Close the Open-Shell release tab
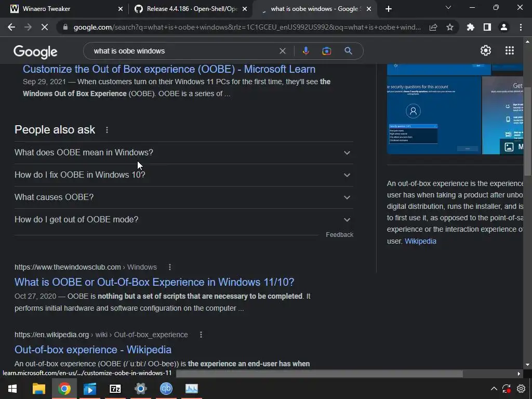Screen dimensions: 532x399 pyautogui.click(x=245, y=9)
